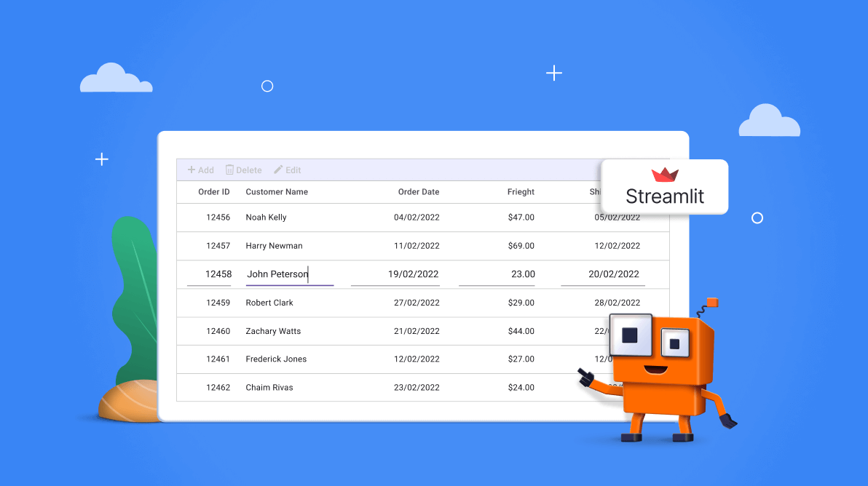Select the pencil Edit icon

point(277,169)
